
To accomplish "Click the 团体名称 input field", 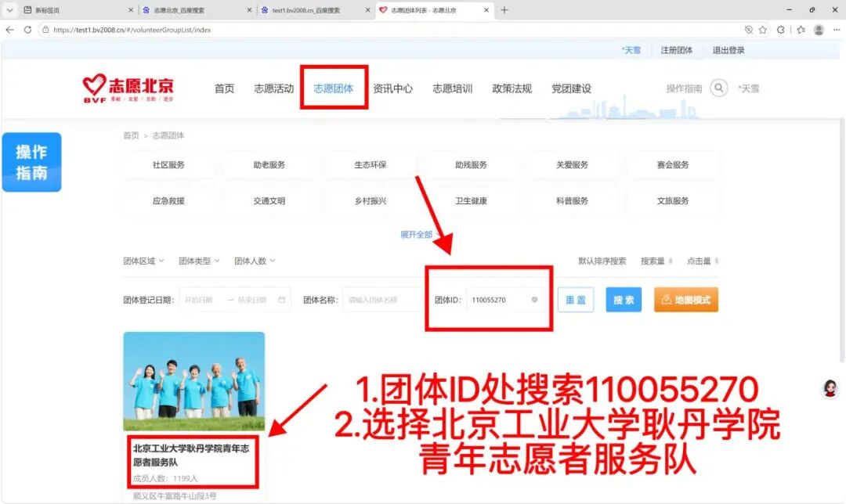I will coord(383,300).
